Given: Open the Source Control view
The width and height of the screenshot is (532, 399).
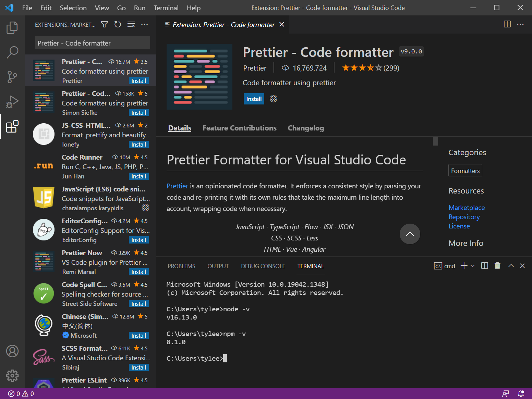Looking at the screenshot, I should 12,77.
